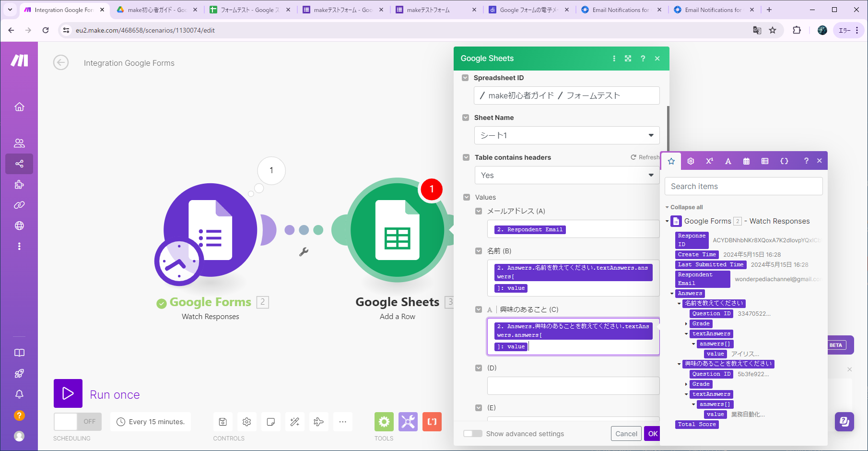Select the date and time functions tab
Image resolution: width=868 pixels, height=451 pixels.
746,161
